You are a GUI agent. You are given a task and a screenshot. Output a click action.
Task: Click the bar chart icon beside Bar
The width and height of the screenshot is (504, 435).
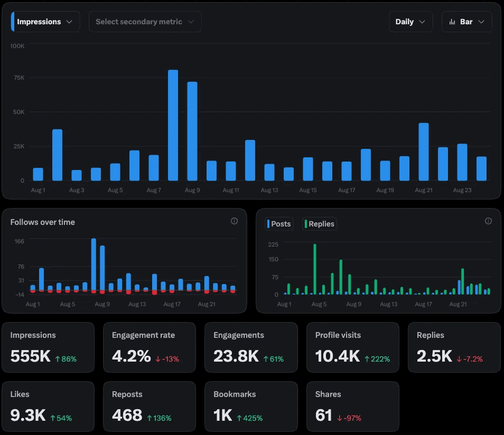click(452, 22)
